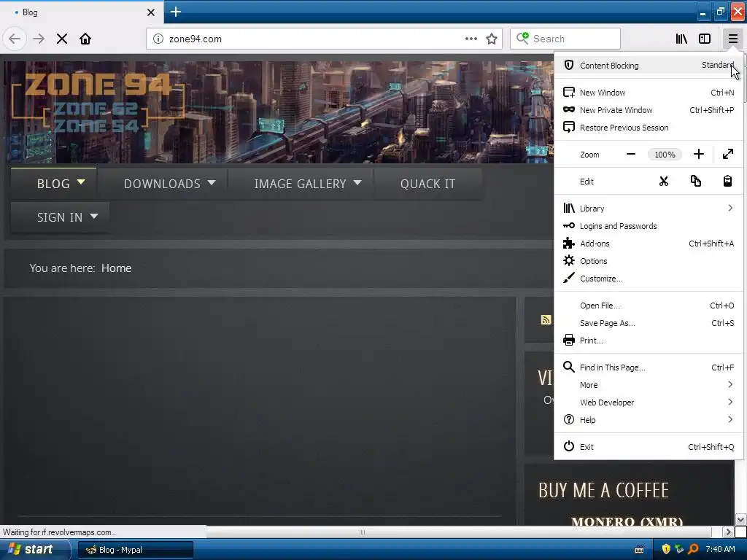
Task: Select New Window menu entry
Action: pyautogui.click(x=649, y=93)
